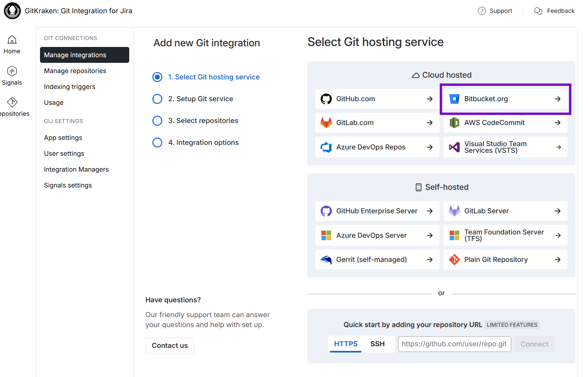Click the GitHub.com octocat icon
588x377 pixels.
click(326, 99)
